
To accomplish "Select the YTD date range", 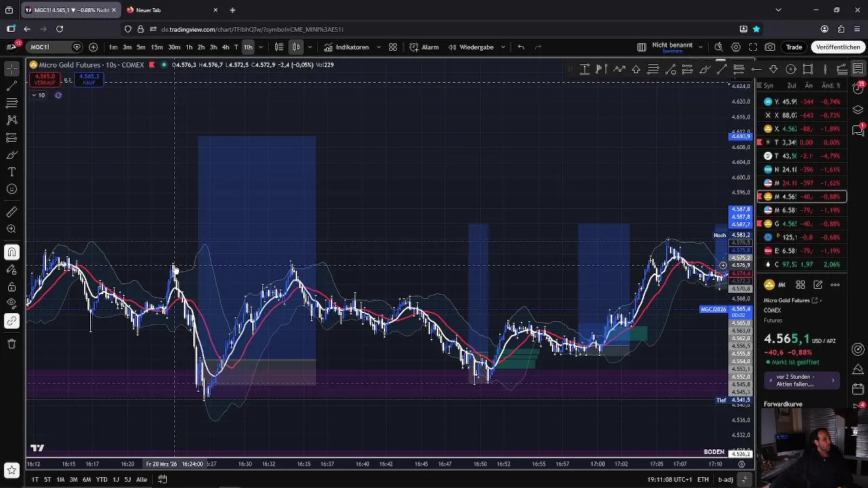I will pos(101,479).
